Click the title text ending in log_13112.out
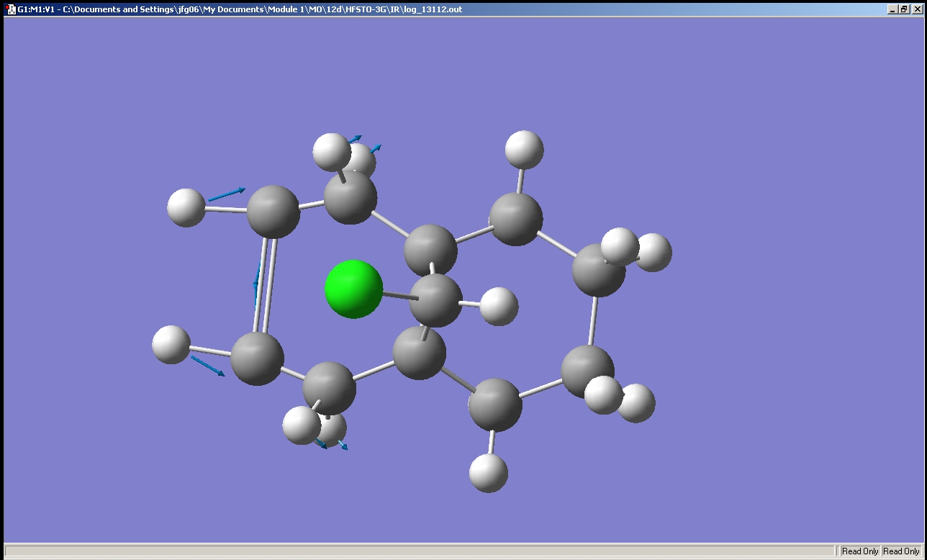927x560 pixels. click(240, 9)
